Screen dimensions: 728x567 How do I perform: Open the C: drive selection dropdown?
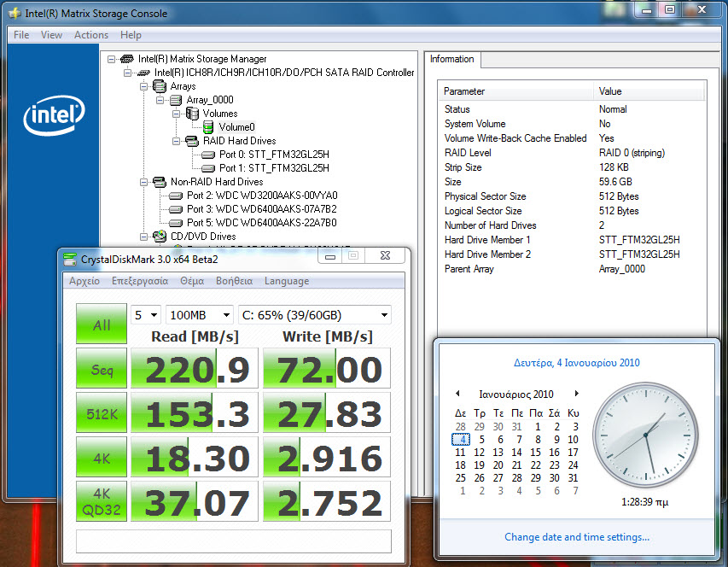pyautogui.click(x=315, y=315)
